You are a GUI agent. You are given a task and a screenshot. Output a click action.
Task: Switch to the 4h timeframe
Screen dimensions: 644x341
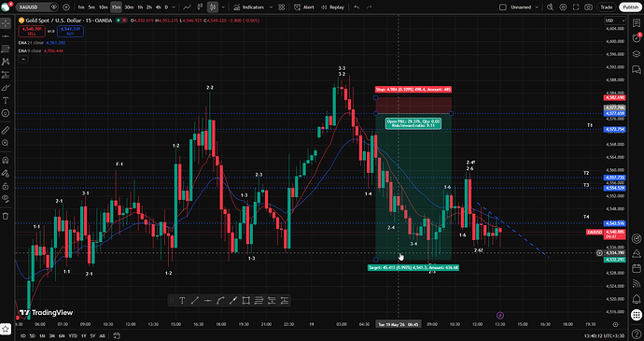pyautogui.click(x=158, y=7)
